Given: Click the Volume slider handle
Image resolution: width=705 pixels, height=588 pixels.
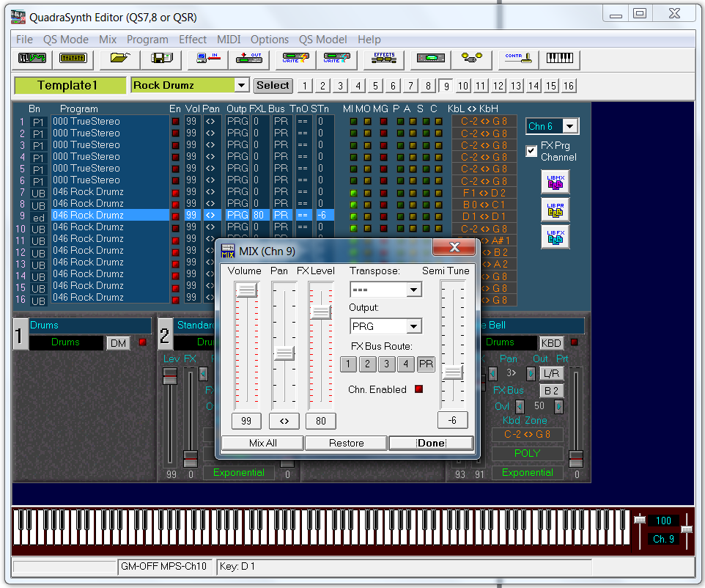Looking at the screenshot, I should tap(246, 290).
